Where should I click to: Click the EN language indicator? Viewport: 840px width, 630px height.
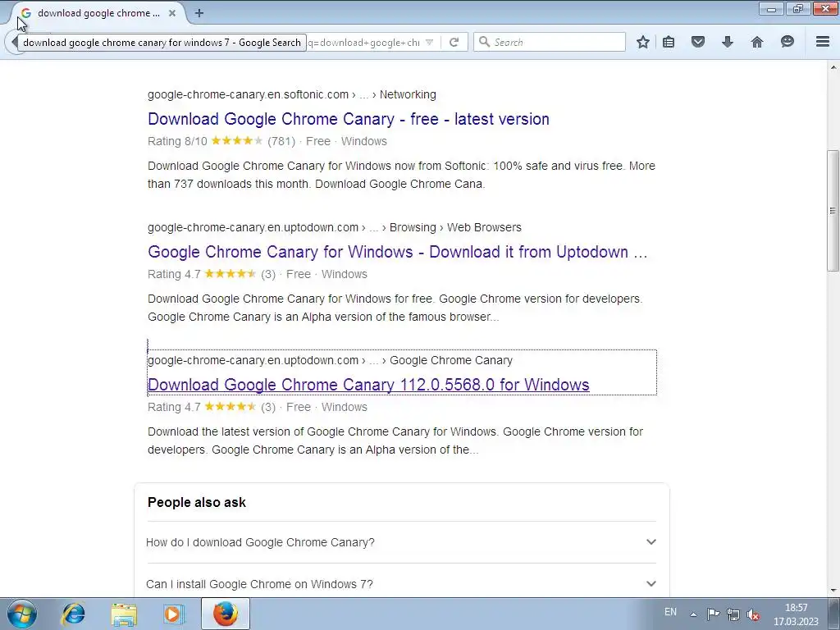click(x=670, y=612)
